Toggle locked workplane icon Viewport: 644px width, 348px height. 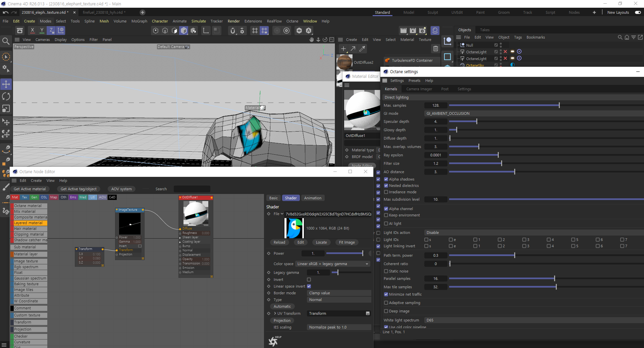point(264,31)
